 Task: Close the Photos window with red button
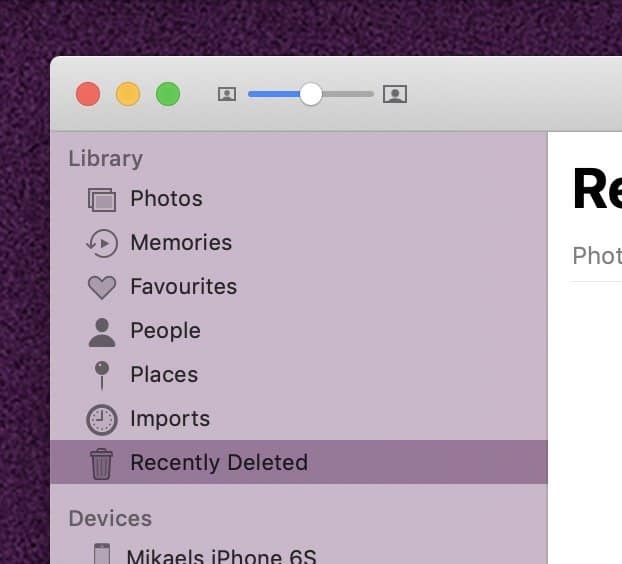(88, 94)
